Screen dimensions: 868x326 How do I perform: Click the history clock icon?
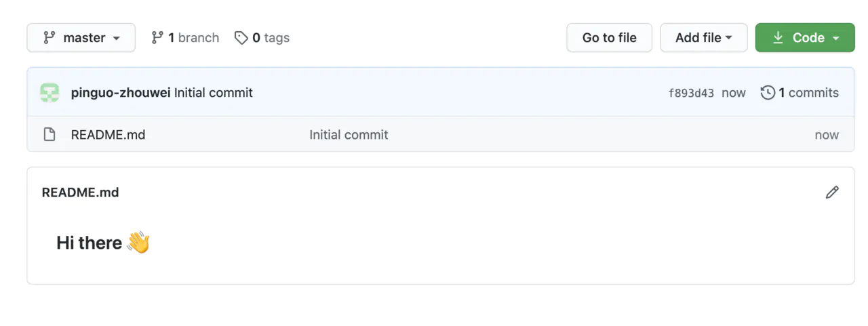coord(768,93)
